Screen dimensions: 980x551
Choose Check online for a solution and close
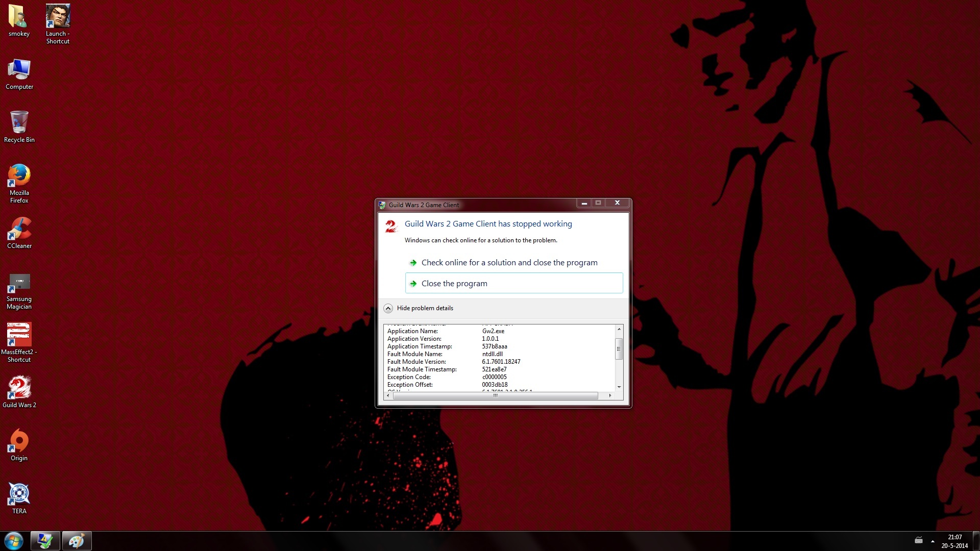click(x=513, y=263)
